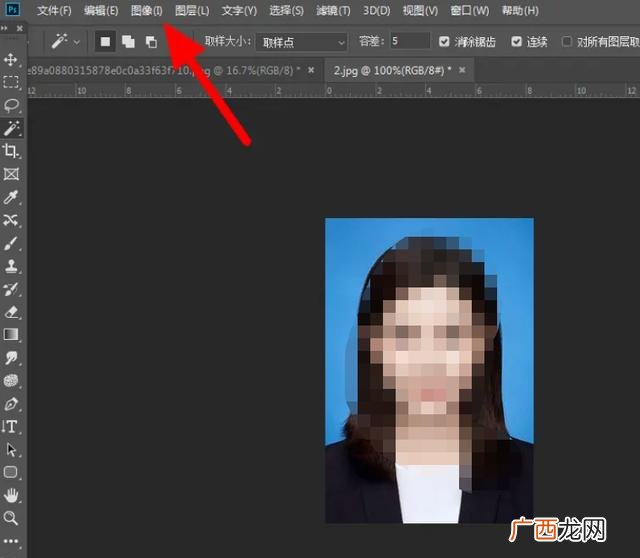Open the 文件(F) menu
The height and width of the screenshot is (558, 640).
54,10
